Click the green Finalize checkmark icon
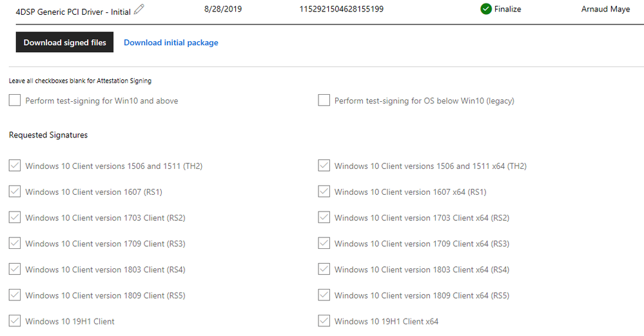This screenshot has height=336, width=644. tap(486, 9)
